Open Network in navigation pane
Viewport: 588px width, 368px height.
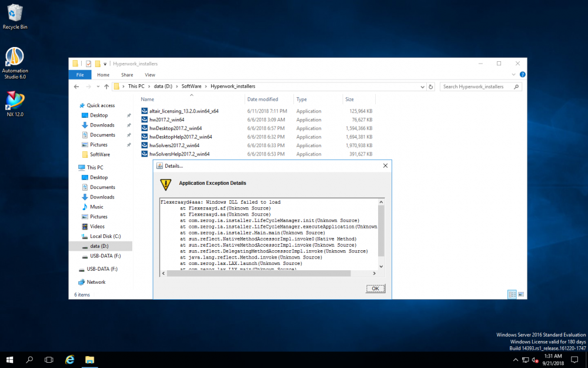[96, 282]
